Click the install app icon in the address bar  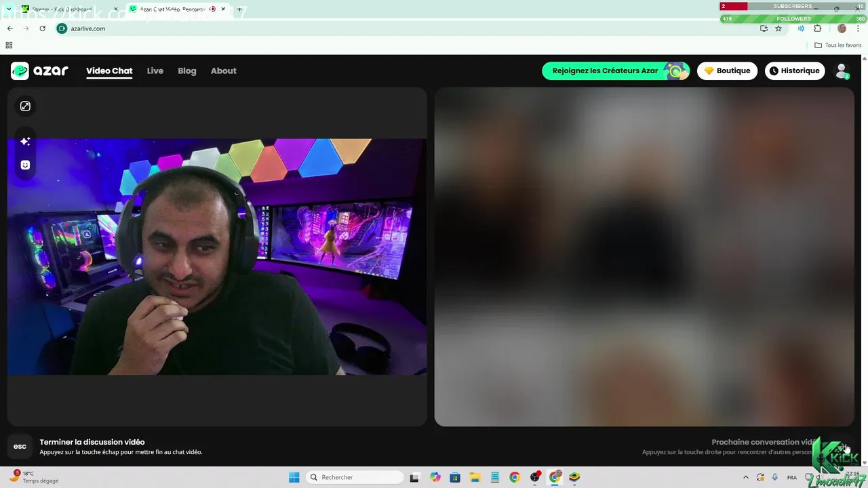coord(764,28)
